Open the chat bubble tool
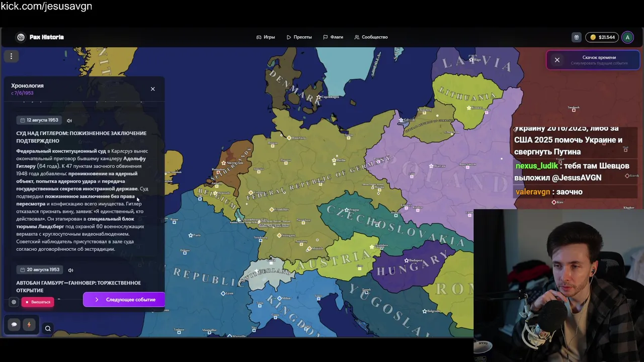Image resolution: width=644 pixels, height=362 pixels. (14, 325)
